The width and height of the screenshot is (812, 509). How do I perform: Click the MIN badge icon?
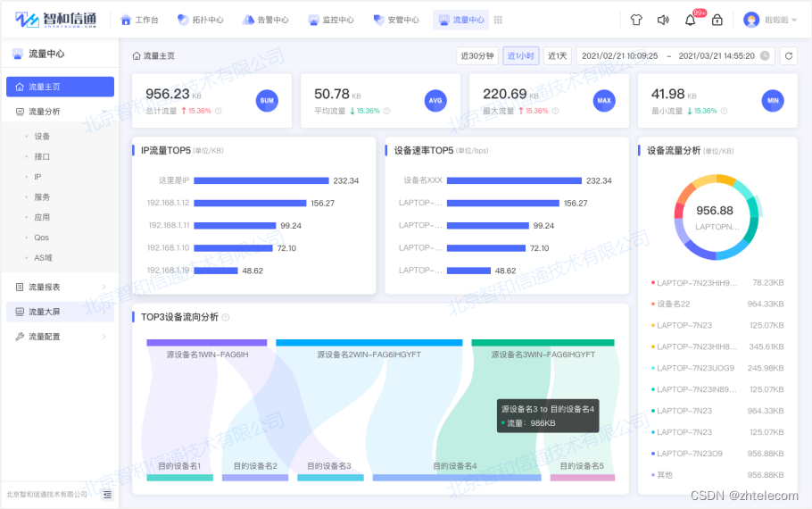point(773,101)
